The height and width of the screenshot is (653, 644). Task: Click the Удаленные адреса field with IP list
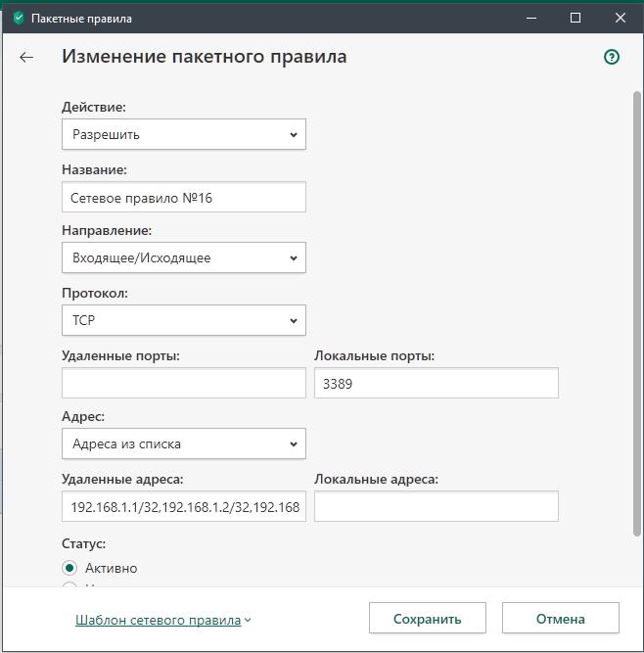point(184,506)
